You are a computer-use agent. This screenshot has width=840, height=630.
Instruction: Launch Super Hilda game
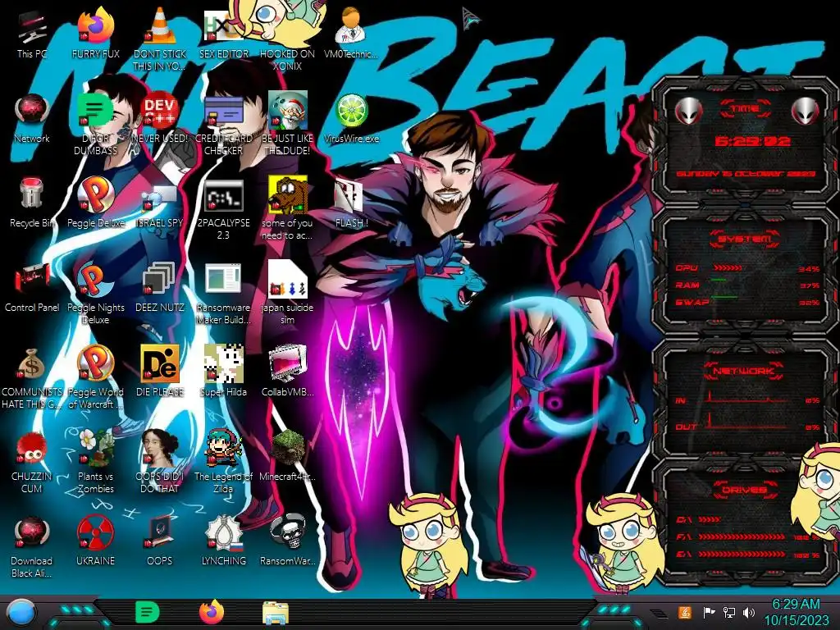click(x=223, y=372)
